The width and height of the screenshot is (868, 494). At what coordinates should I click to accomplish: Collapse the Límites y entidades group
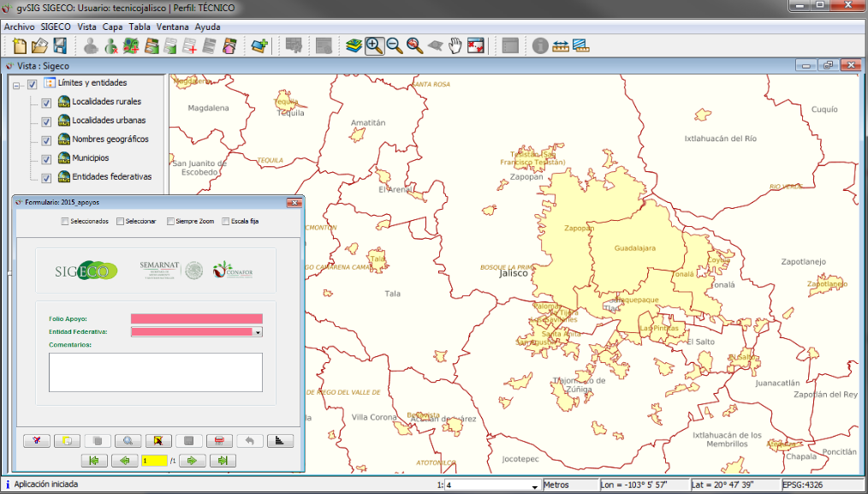[16, 85]
